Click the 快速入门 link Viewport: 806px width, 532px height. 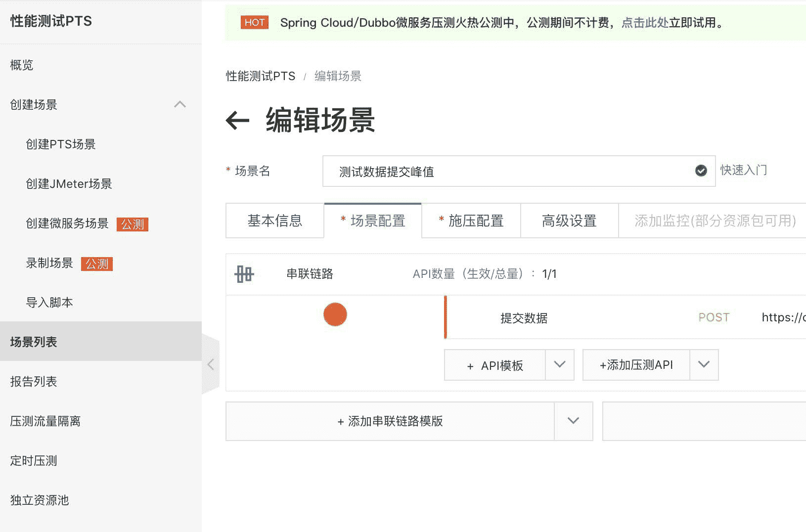[x=743, y=170]
